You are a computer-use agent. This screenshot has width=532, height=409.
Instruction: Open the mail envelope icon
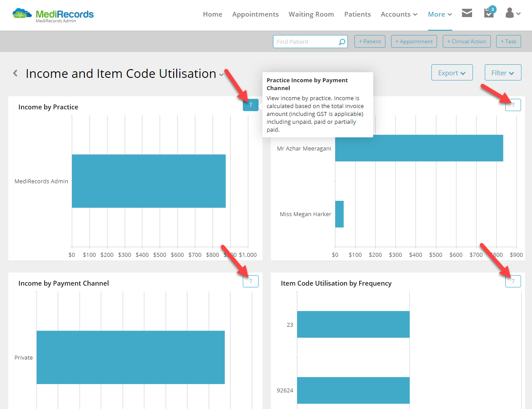coord(467,14)
